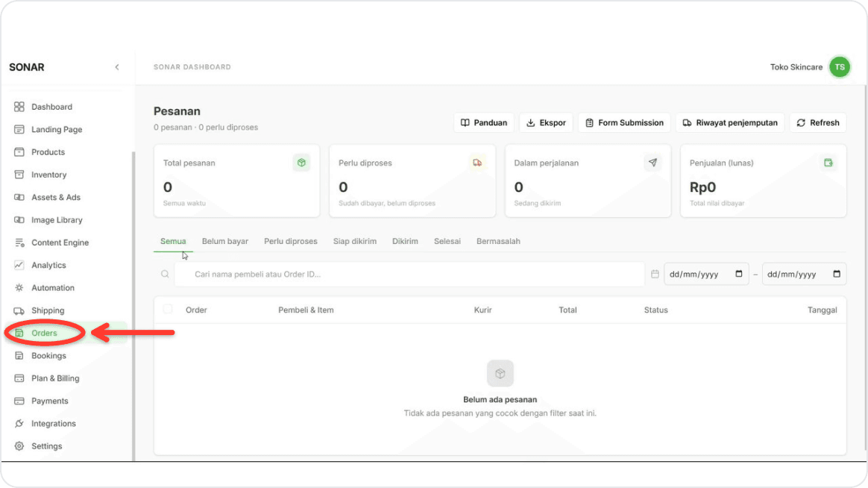This screenshot has width=868, height=488.
Task: Tick the select-all orders checkbox
Action: (x=168, y=309)
